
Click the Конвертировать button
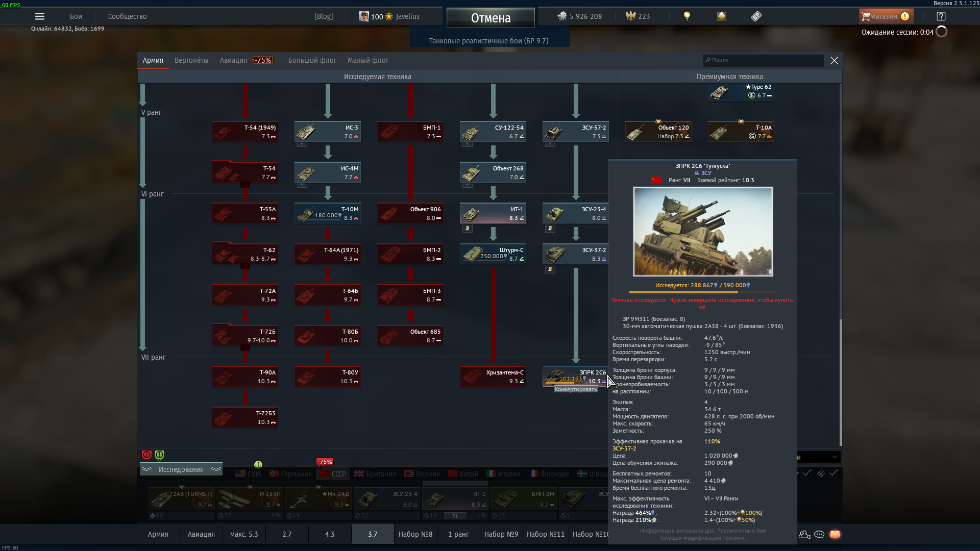click(575, 389)
